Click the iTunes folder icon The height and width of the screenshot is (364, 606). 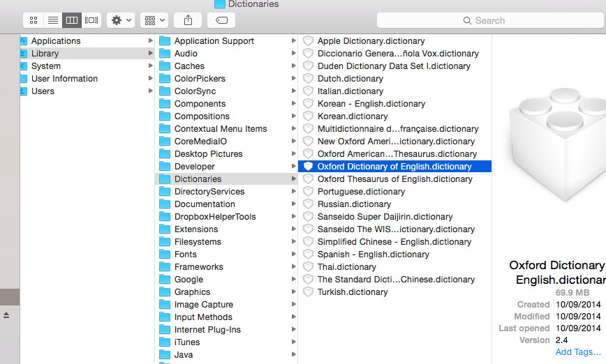click(165, 342)
